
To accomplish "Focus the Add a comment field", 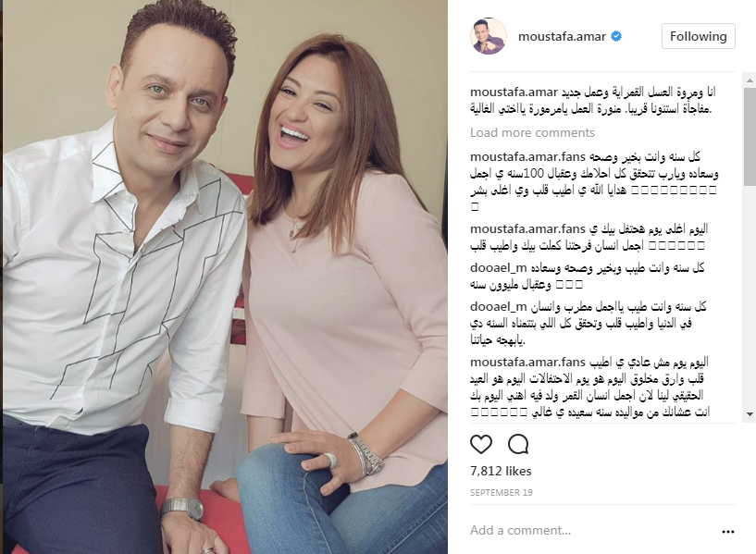I will click(x=592, y=530).
